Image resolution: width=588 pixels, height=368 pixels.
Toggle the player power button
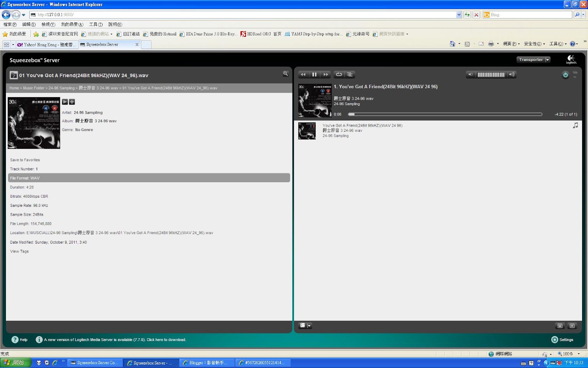(565, 75)
